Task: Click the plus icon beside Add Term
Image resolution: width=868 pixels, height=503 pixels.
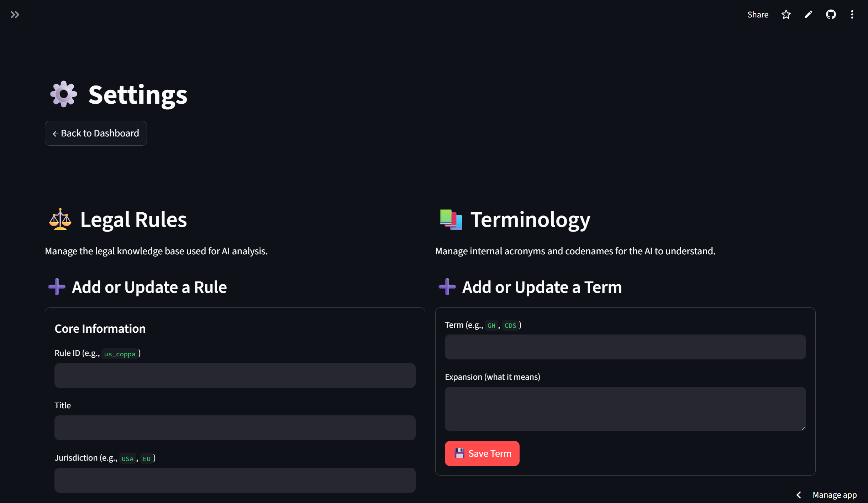Action: 447,287
